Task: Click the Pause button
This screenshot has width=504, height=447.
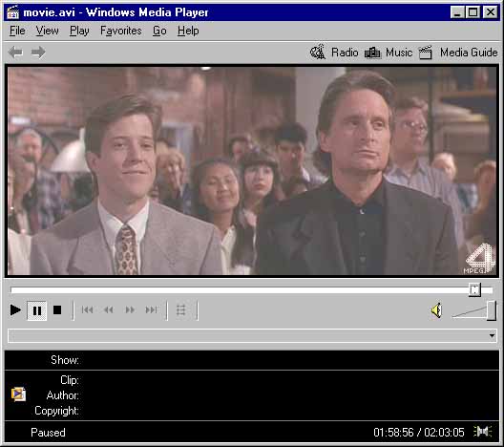Action: coord(37,310)
